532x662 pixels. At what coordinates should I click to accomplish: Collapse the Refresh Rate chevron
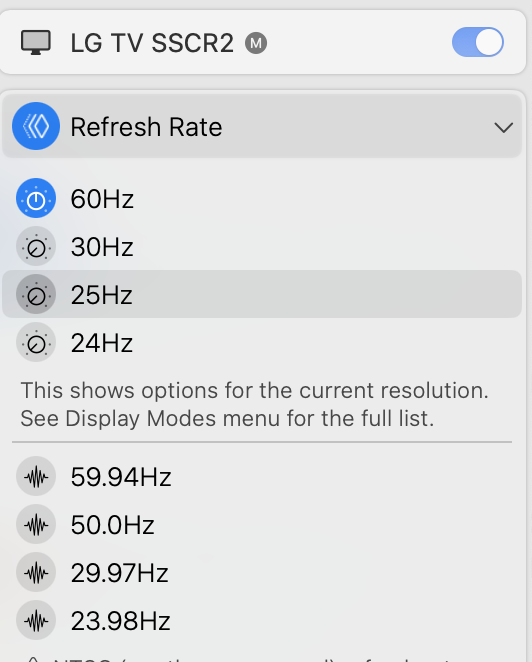pyautogui.click(x=503, y=127)
